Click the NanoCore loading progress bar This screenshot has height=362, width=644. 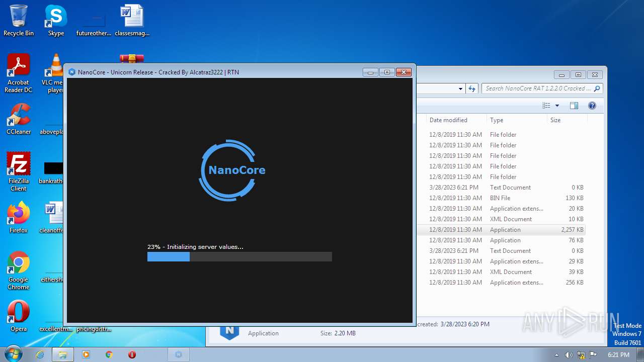(239, 256)
